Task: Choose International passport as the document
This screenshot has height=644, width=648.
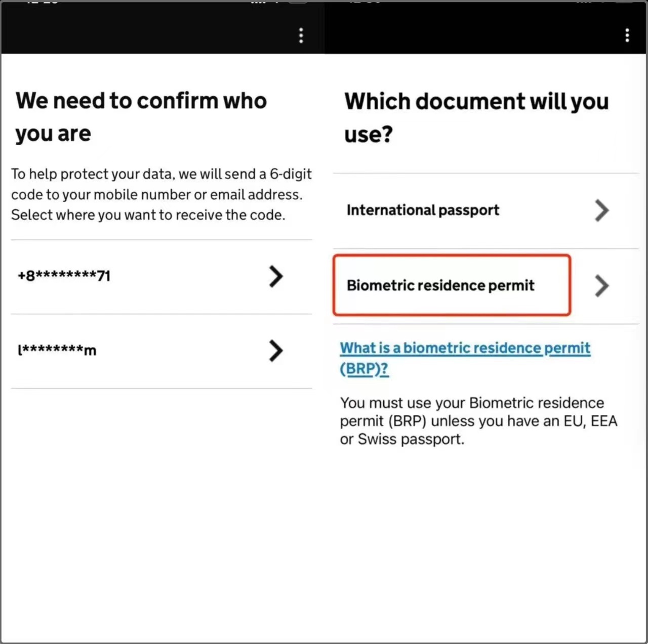Action: tap(423, 210)
